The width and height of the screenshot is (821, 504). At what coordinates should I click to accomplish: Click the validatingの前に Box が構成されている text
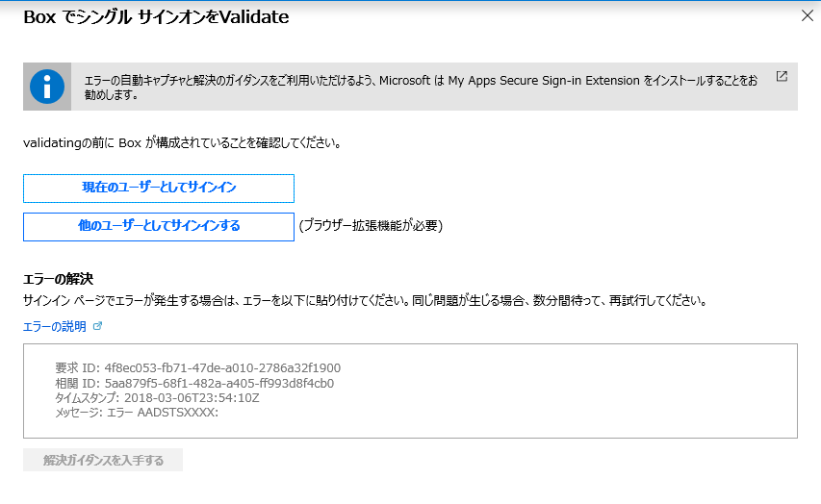coord(182,143)
